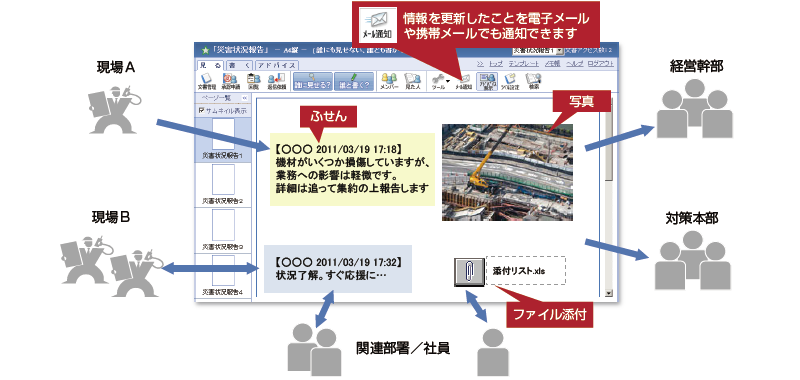Screen dimensions: 800x380
Task: Click the blue note dated 17:32
Action: tap(338, 269)
